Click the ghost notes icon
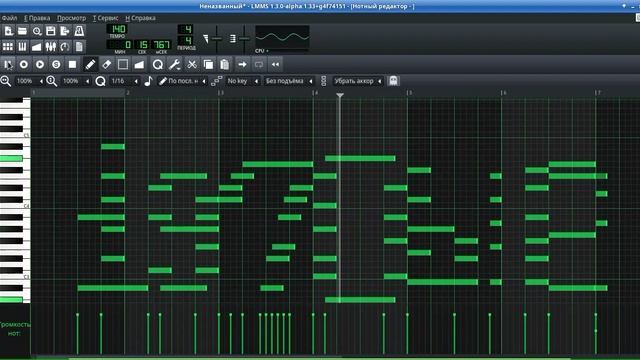The width and height of the screenshot is (640, 360). 393,81
